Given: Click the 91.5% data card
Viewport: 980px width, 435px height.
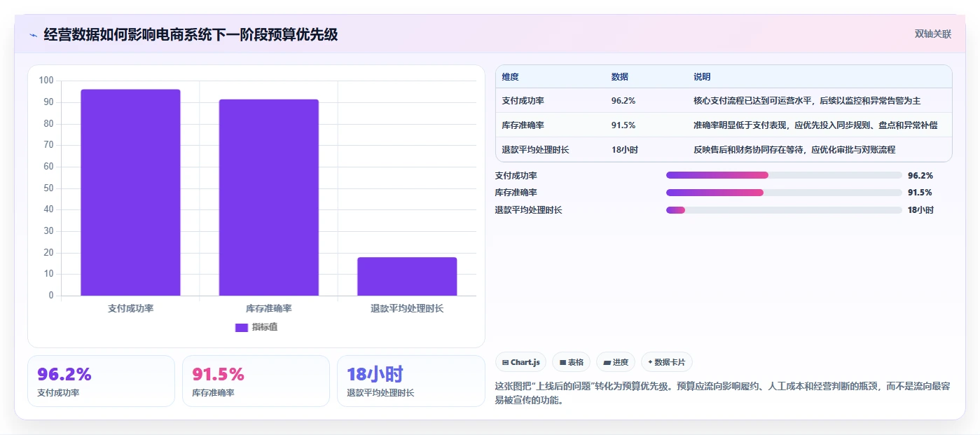Looking at the screenshot, I should (x=256, y=381).
